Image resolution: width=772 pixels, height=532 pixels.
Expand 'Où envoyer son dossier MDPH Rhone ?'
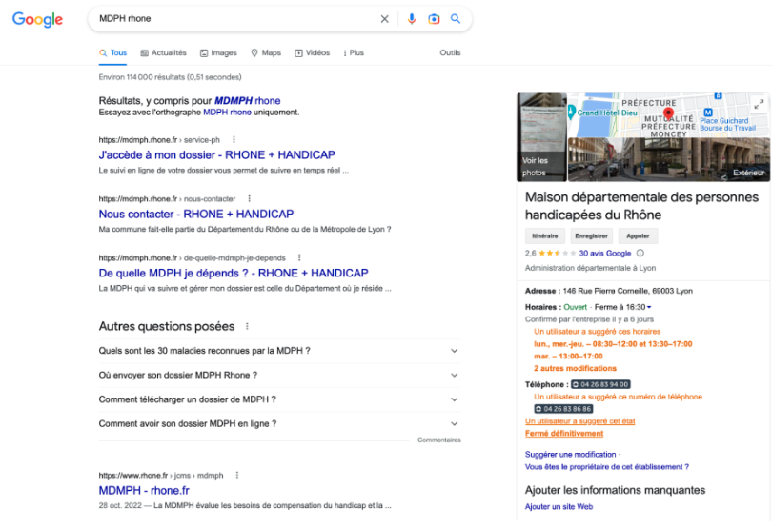279,375
